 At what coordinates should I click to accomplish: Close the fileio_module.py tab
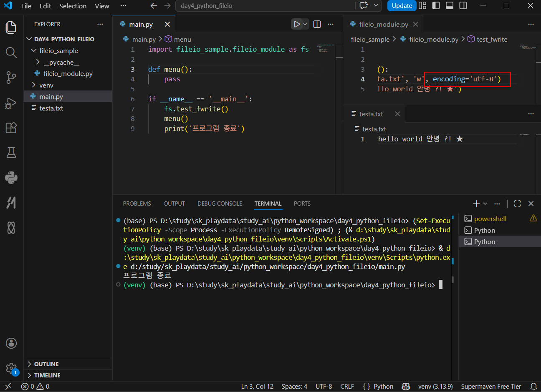[415, 24]
